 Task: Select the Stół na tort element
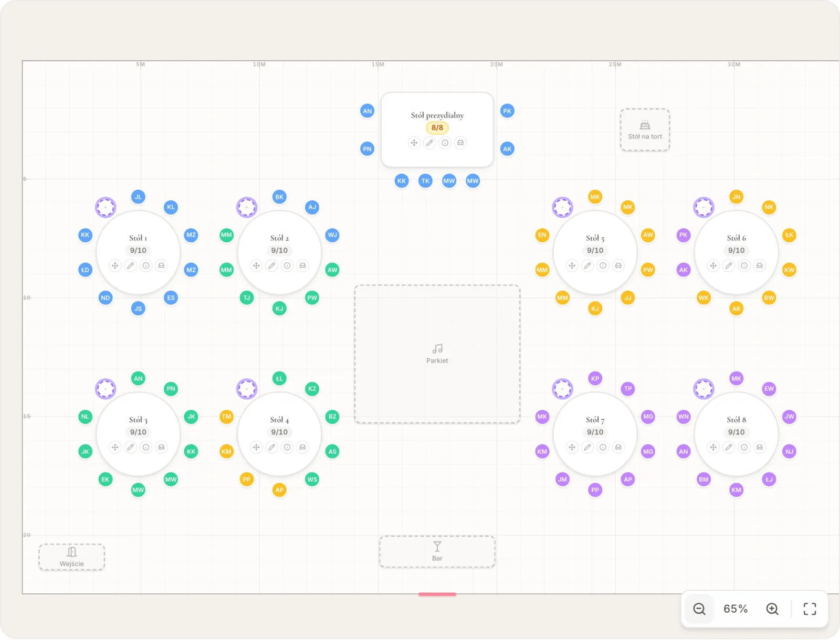click(x=645, y=130)
